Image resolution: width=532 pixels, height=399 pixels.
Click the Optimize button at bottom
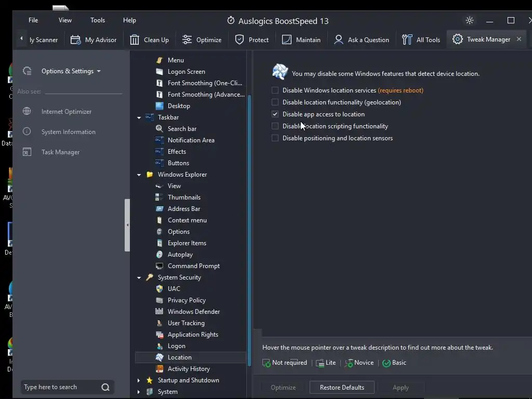283,388
